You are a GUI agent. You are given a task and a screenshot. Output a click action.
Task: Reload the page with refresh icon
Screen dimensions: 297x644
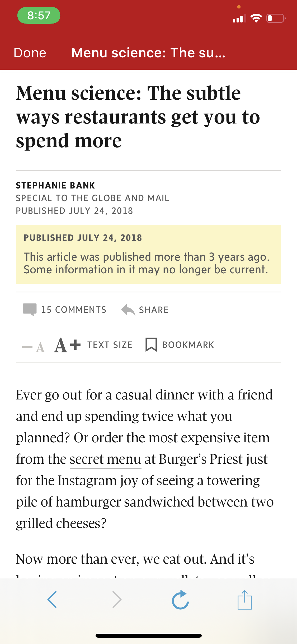180,600
